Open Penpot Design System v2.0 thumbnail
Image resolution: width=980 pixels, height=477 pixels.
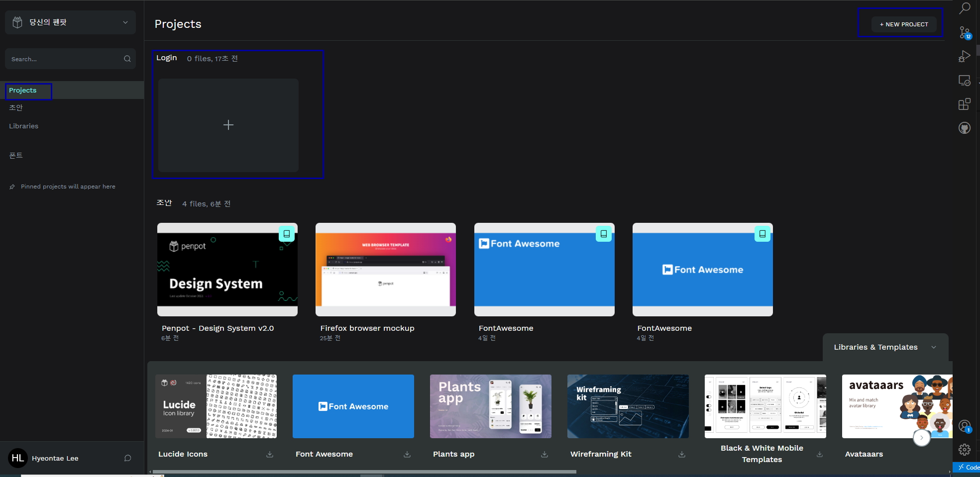coord(227,269)
